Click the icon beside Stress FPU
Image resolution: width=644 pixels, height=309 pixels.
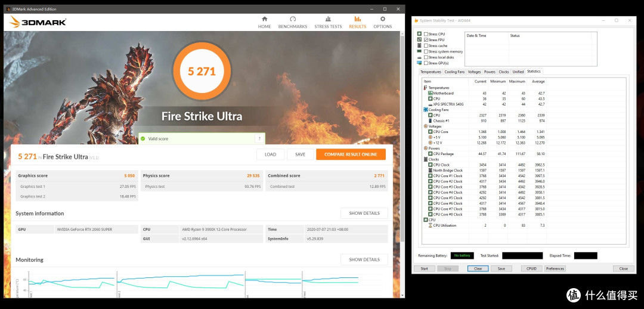[419, 40]
